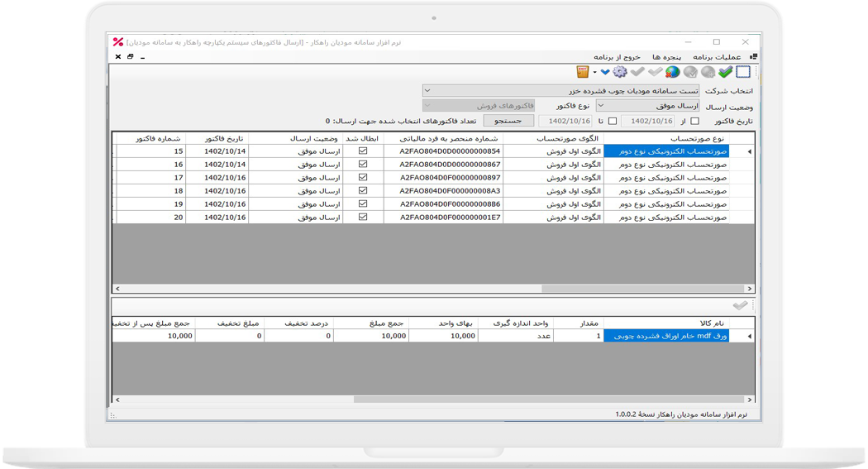868x469 pixels.
Task: Click the window-list icon beside عملیات برنامه
Action: coord(753,56)
